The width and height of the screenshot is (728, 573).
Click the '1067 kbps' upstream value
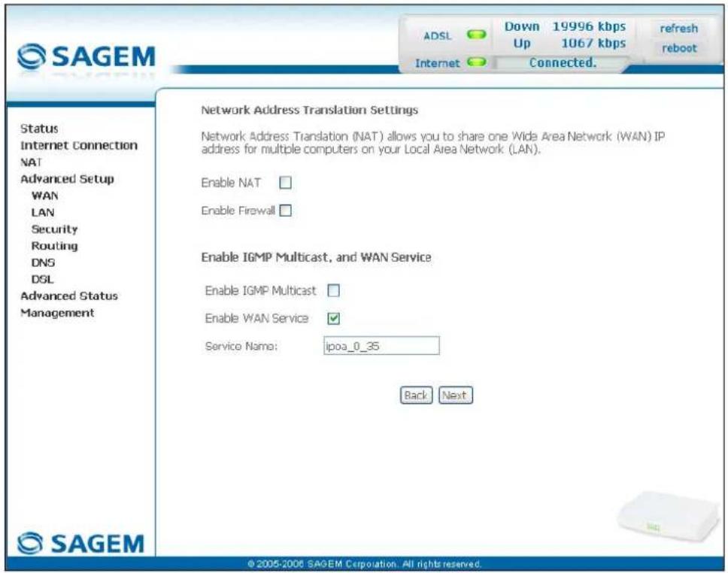(593, 43)
